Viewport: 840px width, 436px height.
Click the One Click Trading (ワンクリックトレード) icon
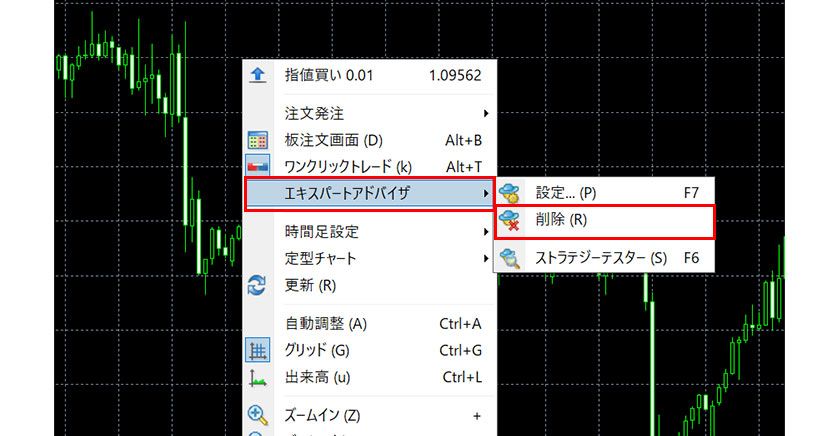pos(258,167)
